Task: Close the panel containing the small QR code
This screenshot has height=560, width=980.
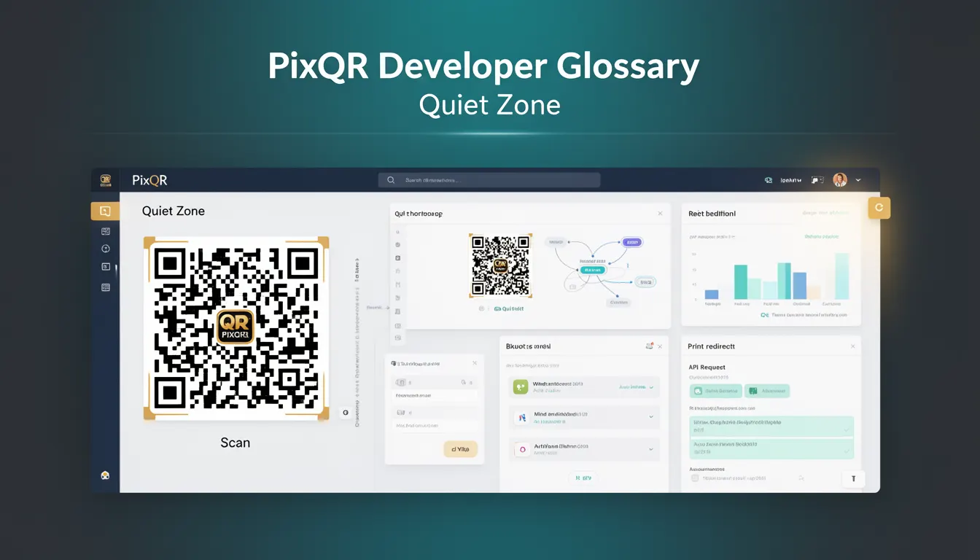Action: pos(660,214)
